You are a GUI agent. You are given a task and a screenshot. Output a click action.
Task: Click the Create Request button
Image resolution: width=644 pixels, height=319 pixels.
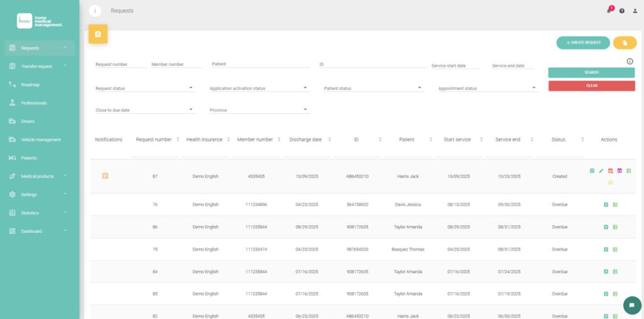point(583,43)
